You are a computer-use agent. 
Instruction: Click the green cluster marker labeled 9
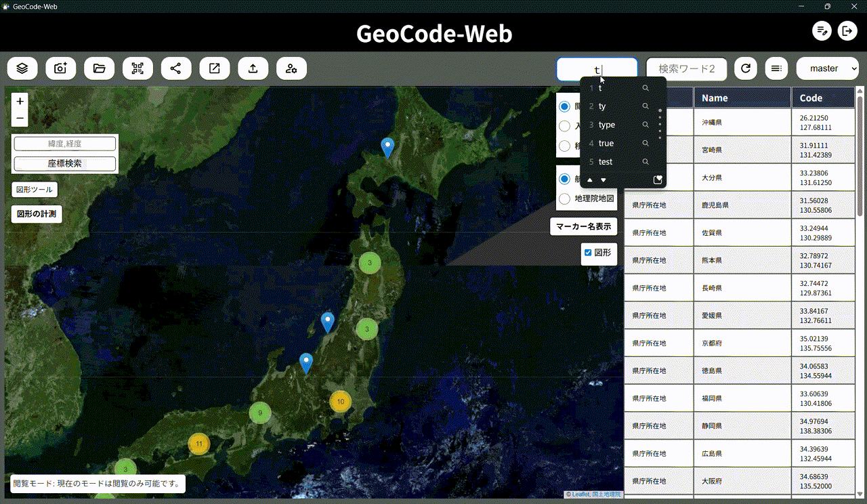coord(260,412)
